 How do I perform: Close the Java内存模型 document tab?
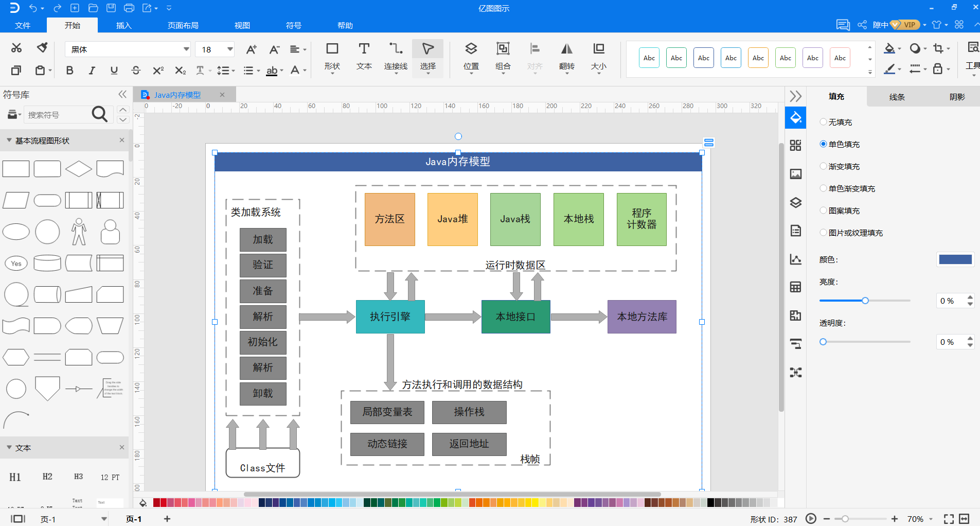[x=222, y=95]
